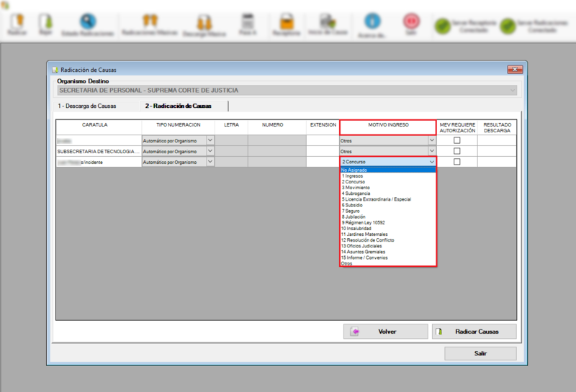Choose 15 Informe / Convenios
Image resolution: width=576 pixels, height=392 pixels.
388,257
